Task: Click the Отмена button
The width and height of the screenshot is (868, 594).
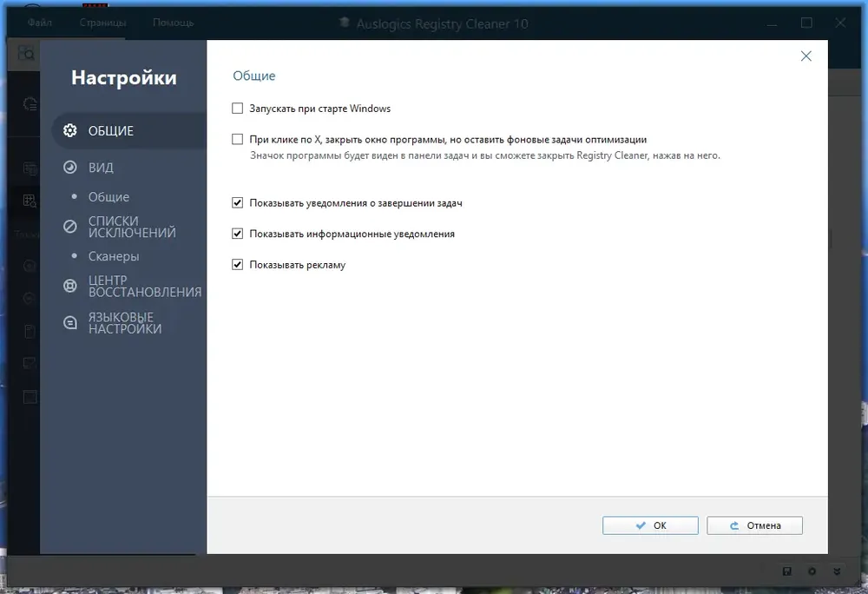Action: tap(754, 525)
